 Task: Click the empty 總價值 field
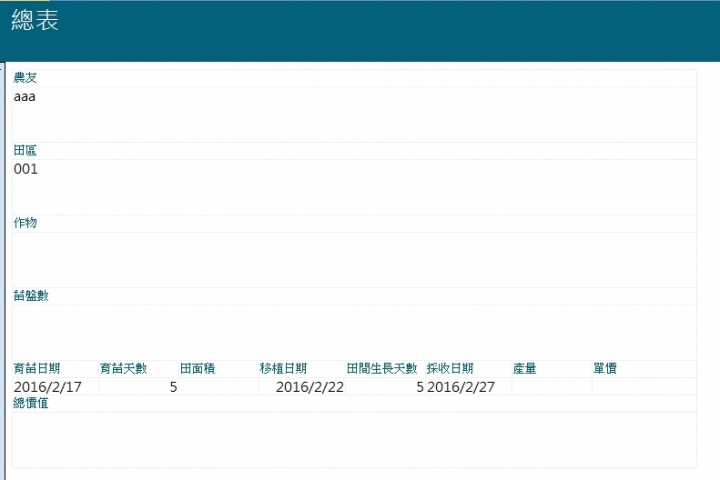[354, 440]
